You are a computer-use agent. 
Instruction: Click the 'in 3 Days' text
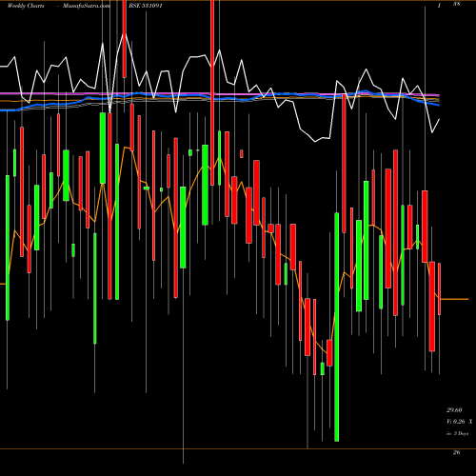[457, 433]
